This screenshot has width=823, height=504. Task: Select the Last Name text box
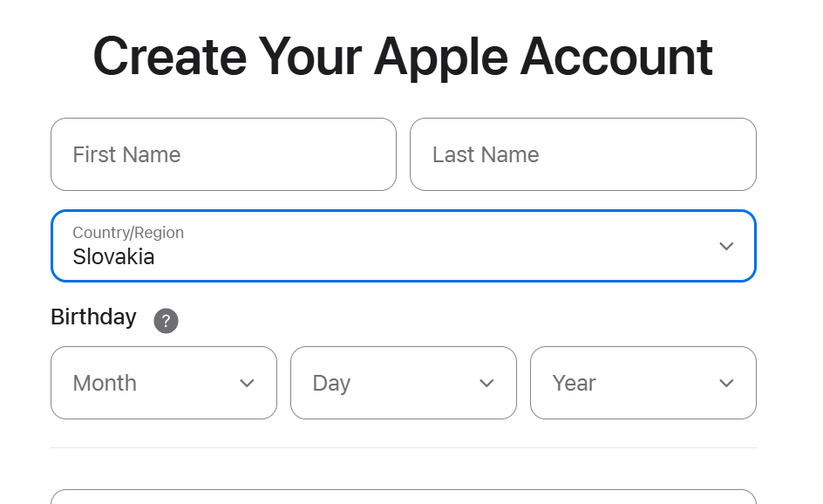[582, 154]
